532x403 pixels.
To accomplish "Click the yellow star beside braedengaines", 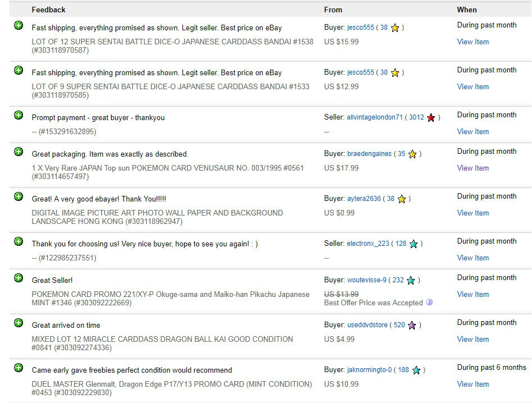I will coord(412,154).
